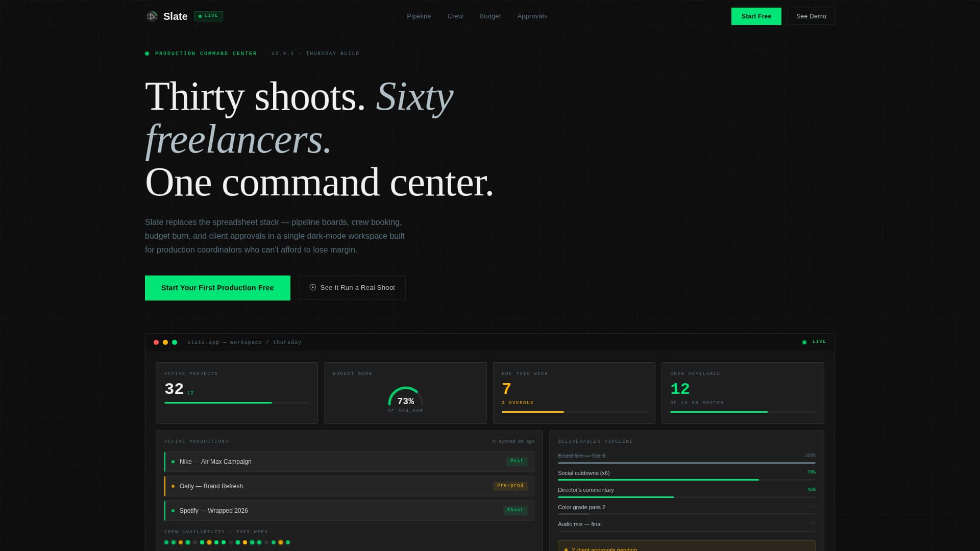Click the 7 due this week value
Image resolution: width=980 pixels, height=551 pixels.
point(506,389)
